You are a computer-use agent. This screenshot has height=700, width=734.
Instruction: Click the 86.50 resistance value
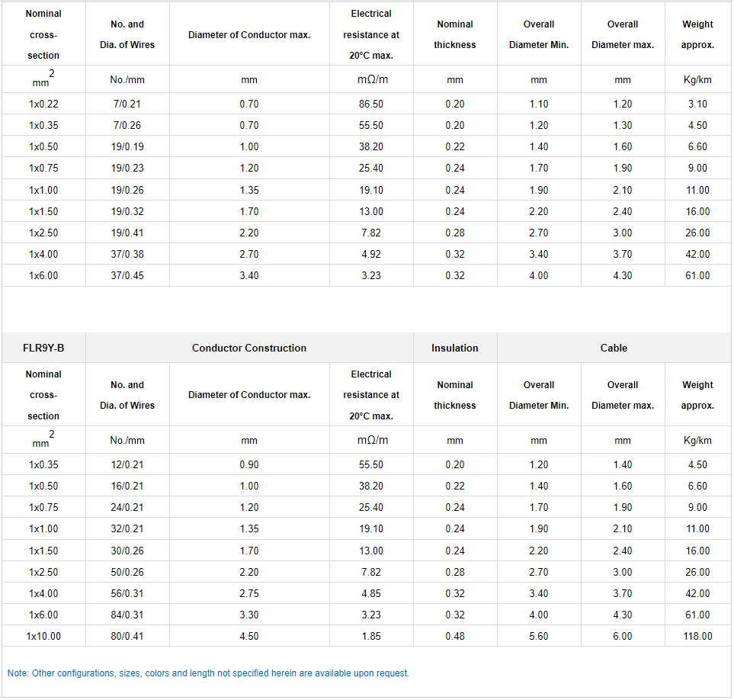[x=371, y=104]
